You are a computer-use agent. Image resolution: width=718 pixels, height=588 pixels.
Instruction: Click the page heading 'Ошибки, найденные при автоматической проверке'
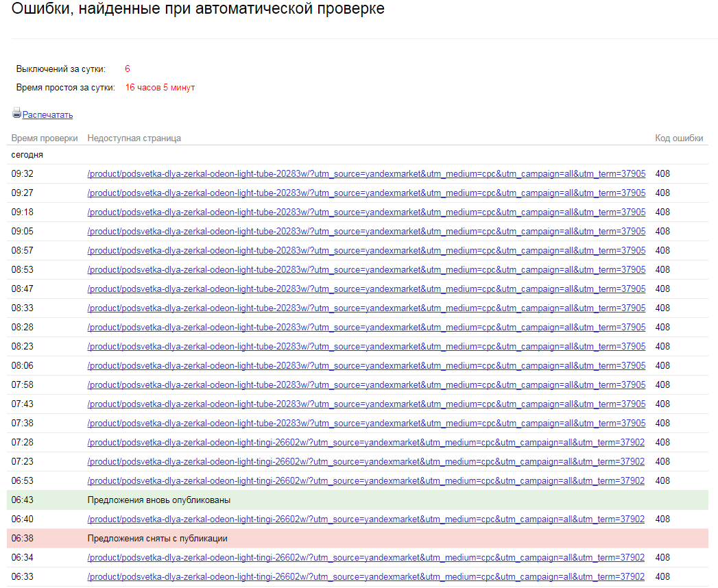pyautogui.click(x=198, y=8)
